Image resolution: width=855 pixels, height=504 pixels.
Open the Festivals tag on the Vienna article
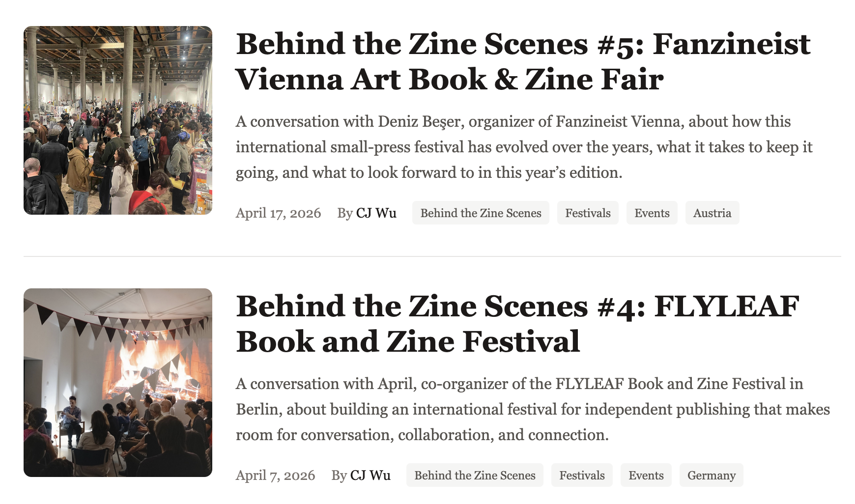point(588,213)
